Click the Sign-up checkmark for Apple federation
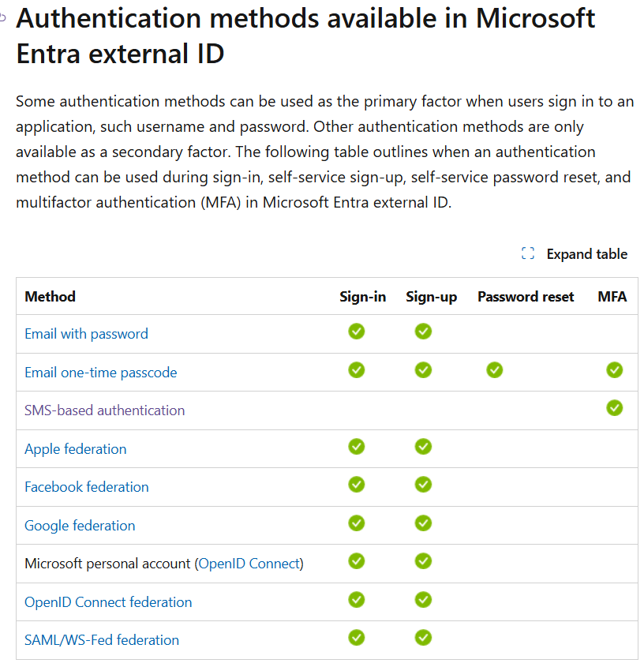 coord(423,447)
